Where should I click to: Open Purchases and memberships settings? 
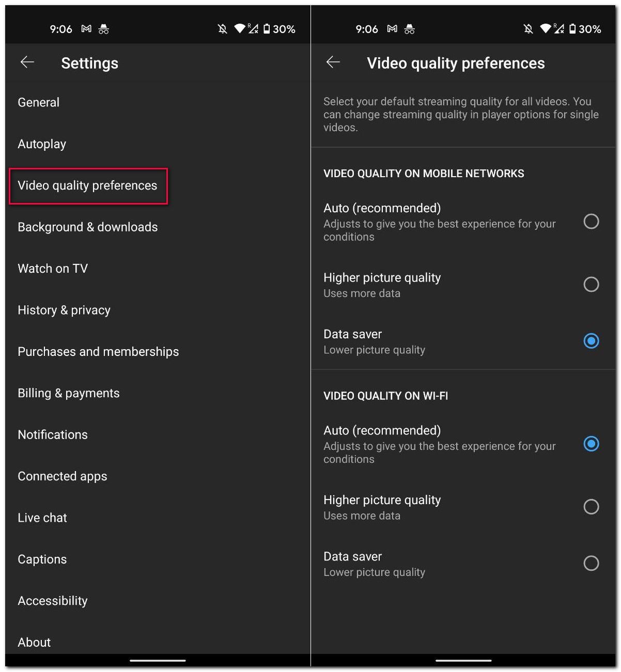(x=98, y=351)
